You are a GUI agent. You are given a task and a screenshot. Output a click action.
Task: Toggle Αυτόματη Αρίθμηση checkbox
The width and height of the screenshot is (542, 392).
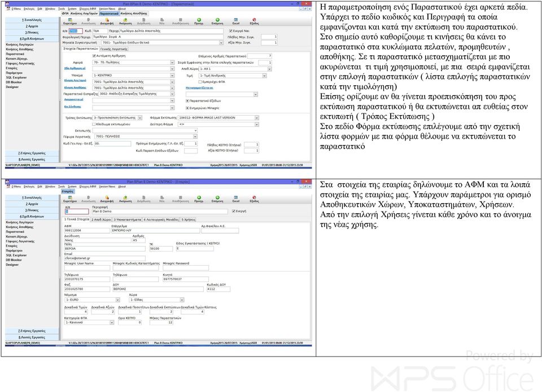click(94, 56)
